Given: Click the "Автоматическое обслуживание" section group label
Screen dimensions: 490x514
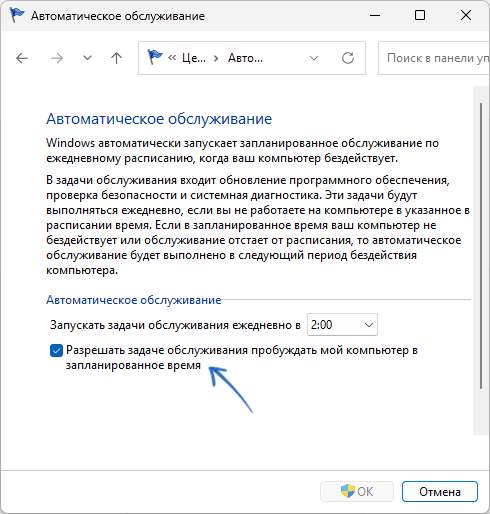Looking at the screenshot, I should pos(134,300).
